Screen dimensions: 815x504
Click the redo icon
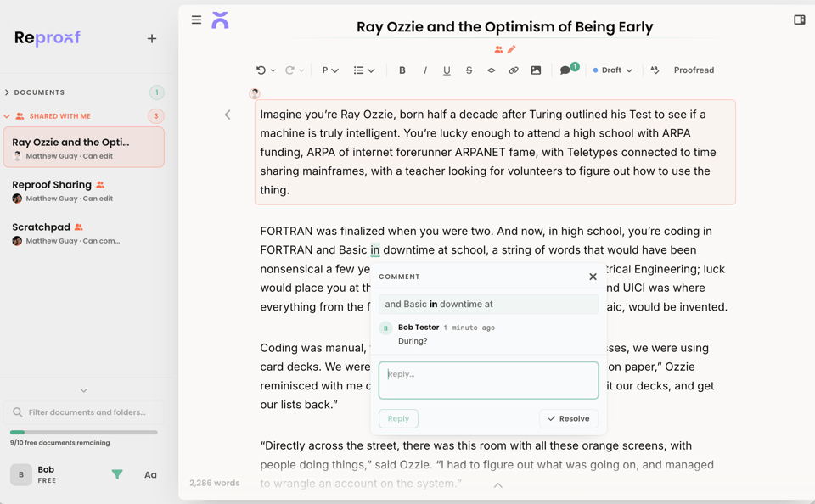(x=289, y=70)
